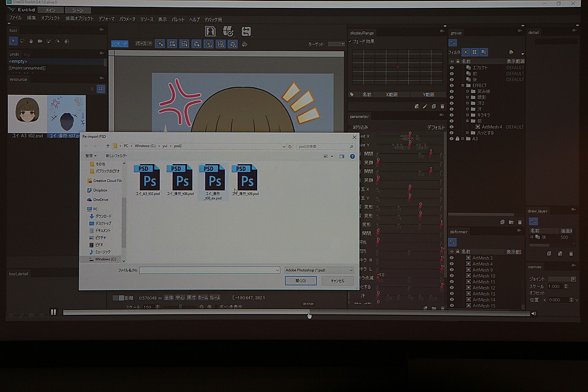Image resolution: width=588 pixels, height=392 pixels.
Task: Click the 開く(O) button
Action: click(x=300, y=281)
